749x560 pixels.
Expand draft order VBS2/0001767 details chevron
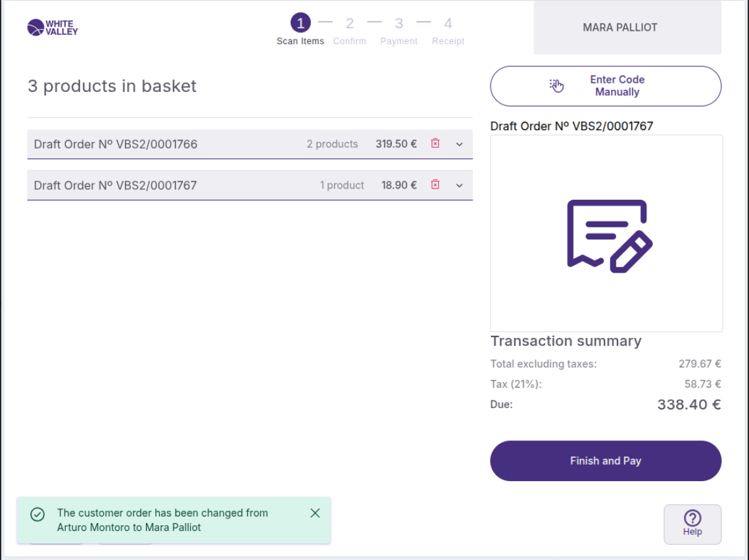[x=460, y=186]
